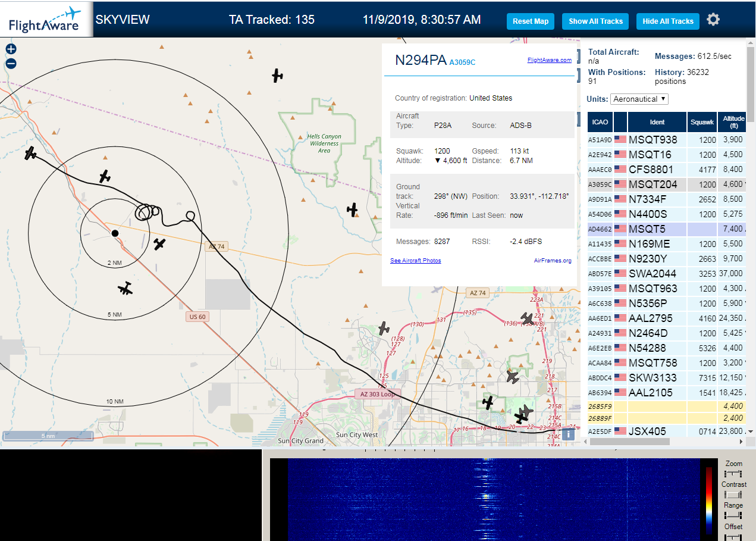This screenshot has width=756, height=541.
Task: Select gray aircraft icon near (136) marker
Action: [527, 319]
